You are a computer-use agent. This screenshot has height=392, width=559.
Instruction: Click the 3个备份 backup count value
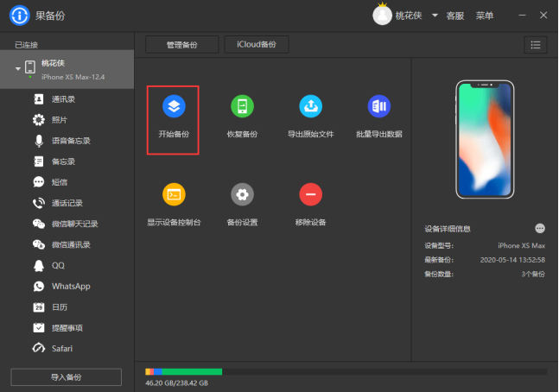tap(533, 274)
